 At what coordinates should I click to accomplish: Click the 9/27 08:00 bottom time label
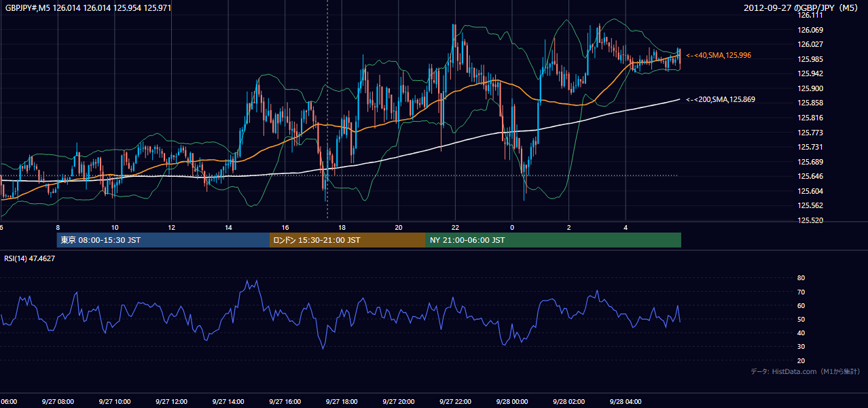point(58,402)
